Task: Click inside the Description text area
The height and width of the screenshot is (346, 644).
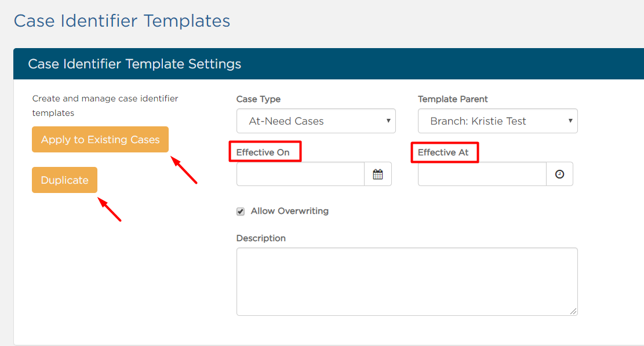Action: [x=407, y=282]
